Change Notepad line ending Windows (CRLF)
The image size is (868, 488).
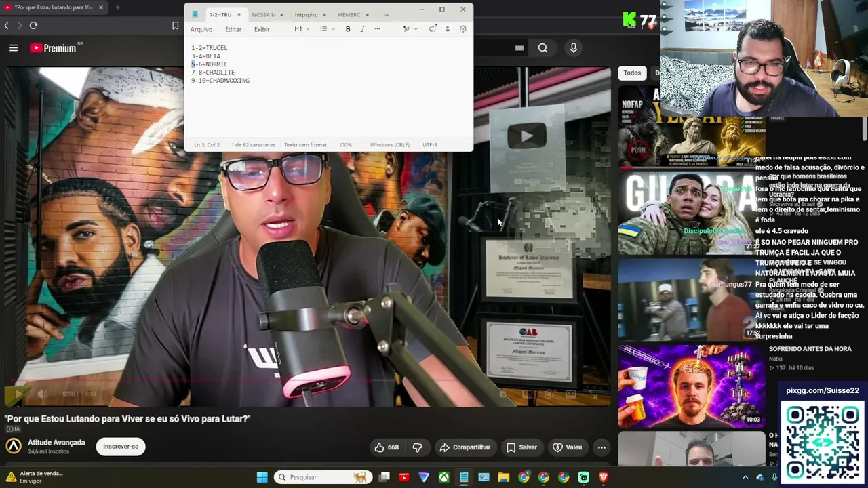[389, 145]
